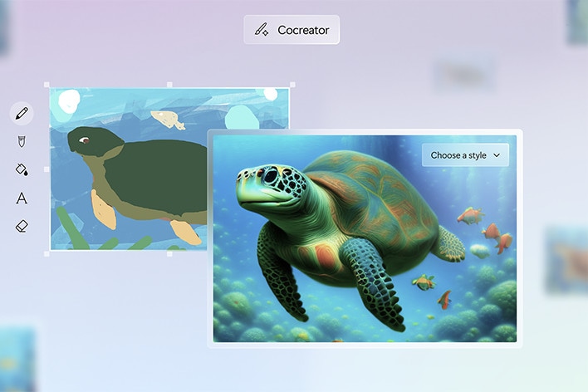Open the Cocreator panel via its label
The height and width of the screenshot is (392, 588).
[303, 30]
